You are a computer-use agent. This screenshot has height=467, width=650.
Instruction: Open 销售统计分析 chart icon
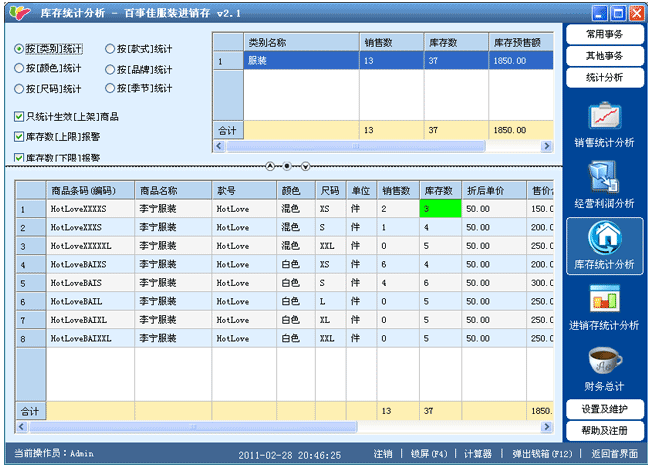click(604, 115)
